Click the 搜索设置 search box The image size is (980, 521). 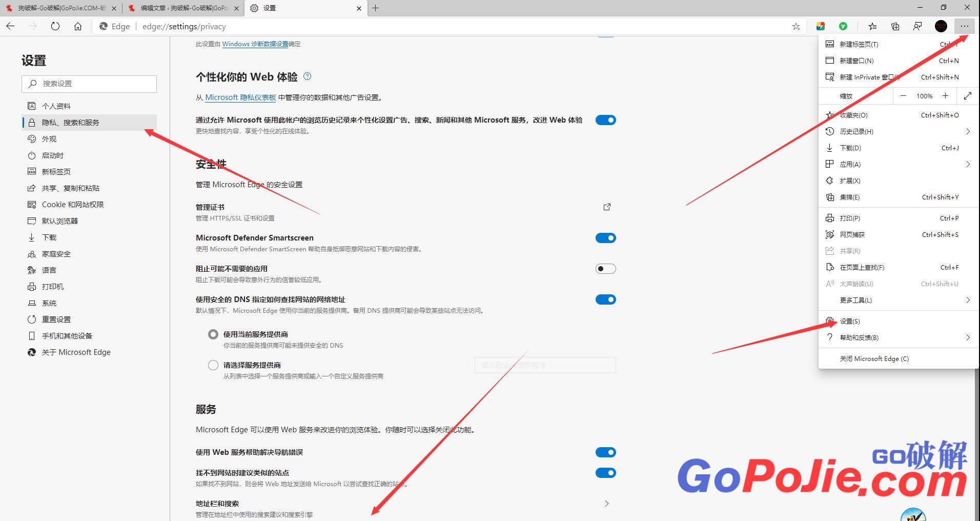(89, 84)
